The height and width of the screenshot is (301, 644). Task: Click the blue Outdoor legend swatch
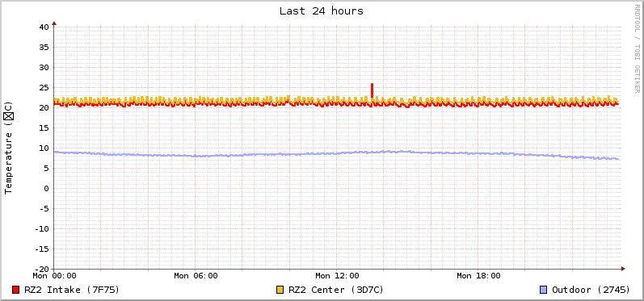(543, 290)
